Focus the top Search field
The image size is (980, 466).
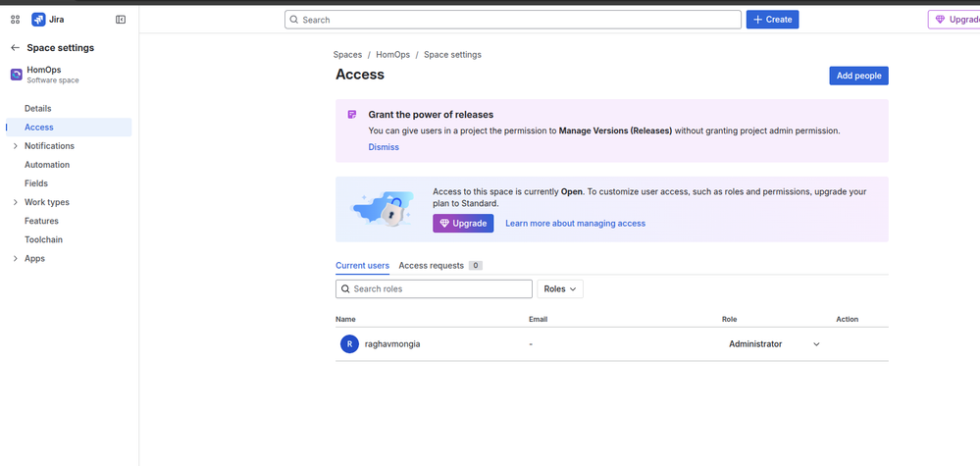point(512,20)
